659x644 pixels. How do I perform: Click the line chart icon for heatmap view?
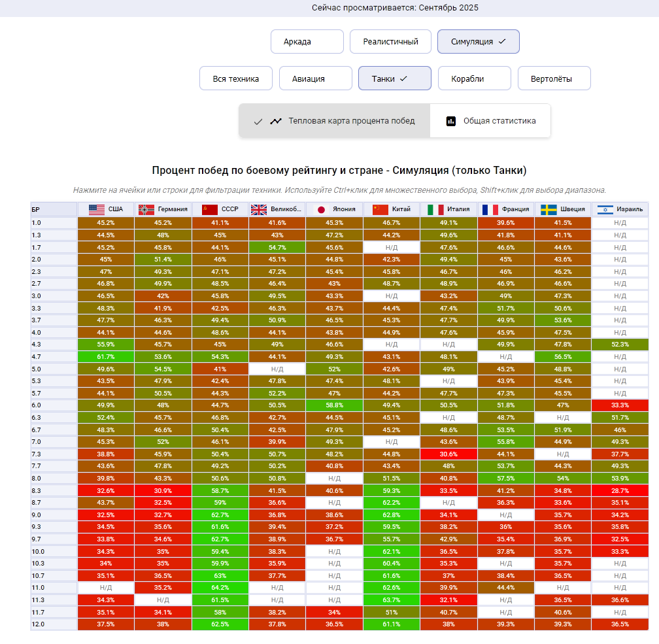point(277,121)
